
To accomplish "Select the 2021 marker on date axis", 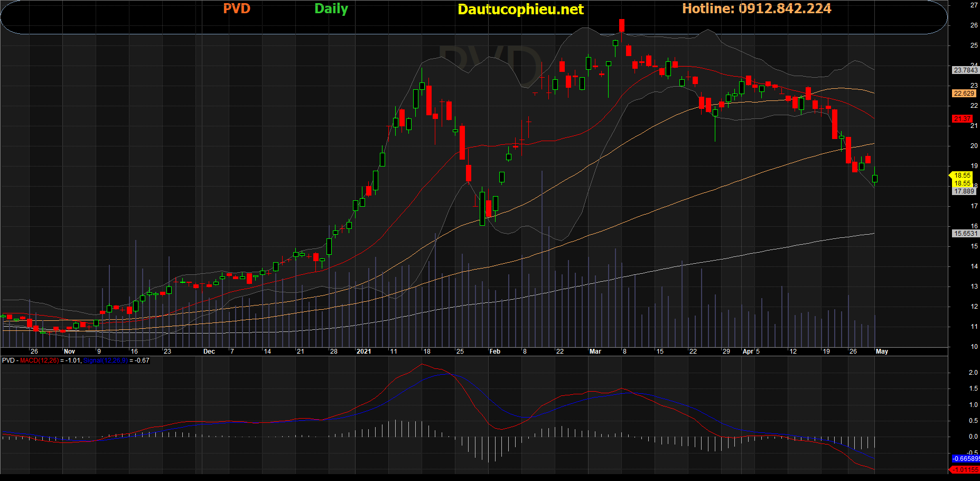I will pyautogui.click(x=363, y=351).
